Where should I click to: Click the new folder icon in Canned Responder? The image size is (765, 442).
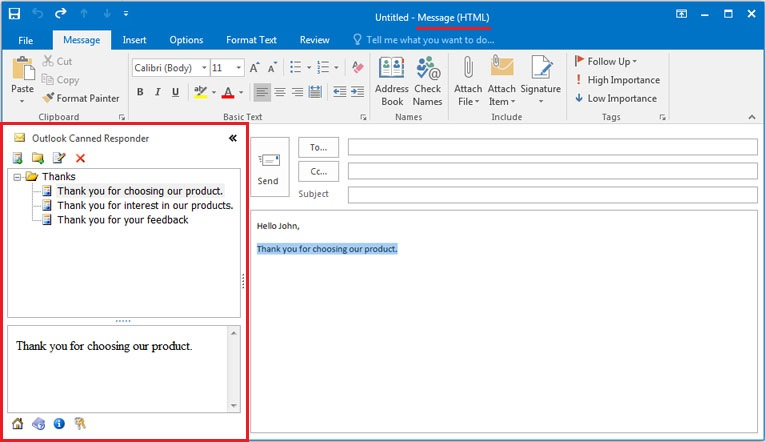click(38, 158)
